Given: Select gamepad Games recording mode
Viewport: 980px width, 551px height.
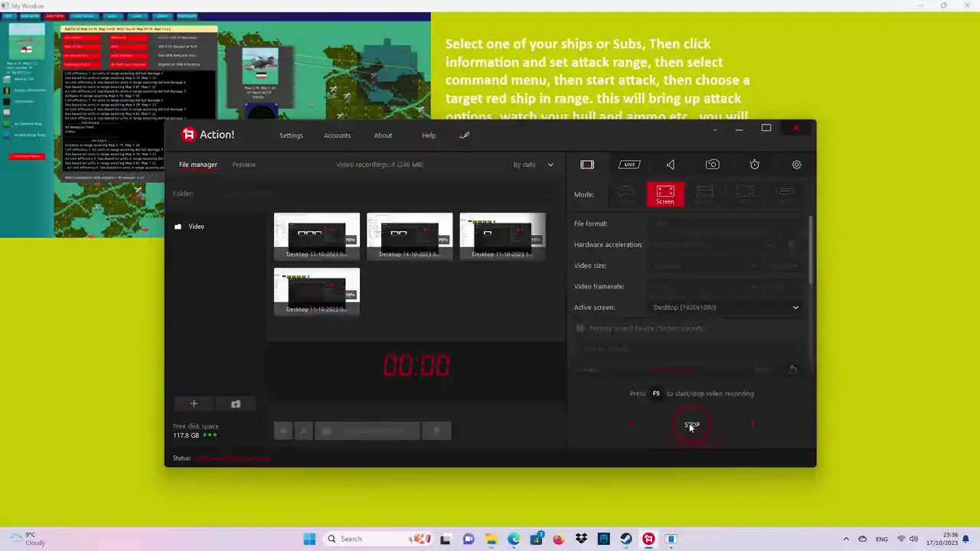Looking at the screenshot, I should (626, 194).
